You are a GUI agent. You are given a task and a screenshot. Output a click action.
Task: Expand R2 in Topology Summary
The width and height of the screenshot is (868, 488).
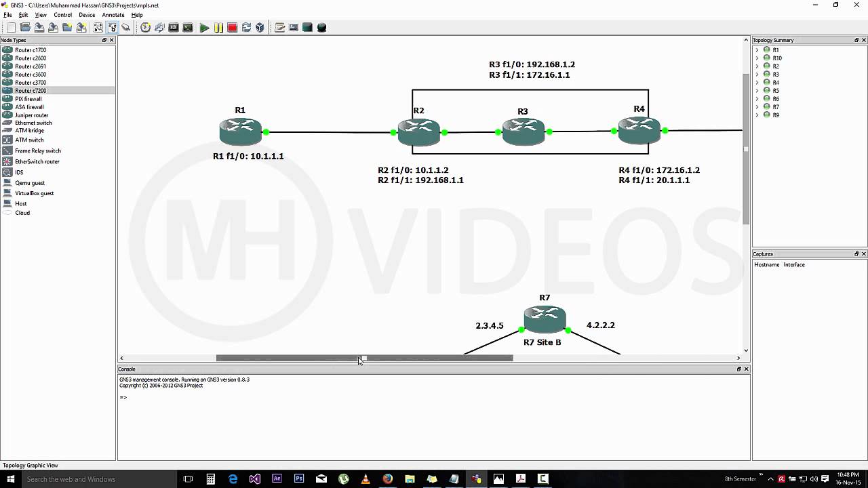[x=757, y=66]
